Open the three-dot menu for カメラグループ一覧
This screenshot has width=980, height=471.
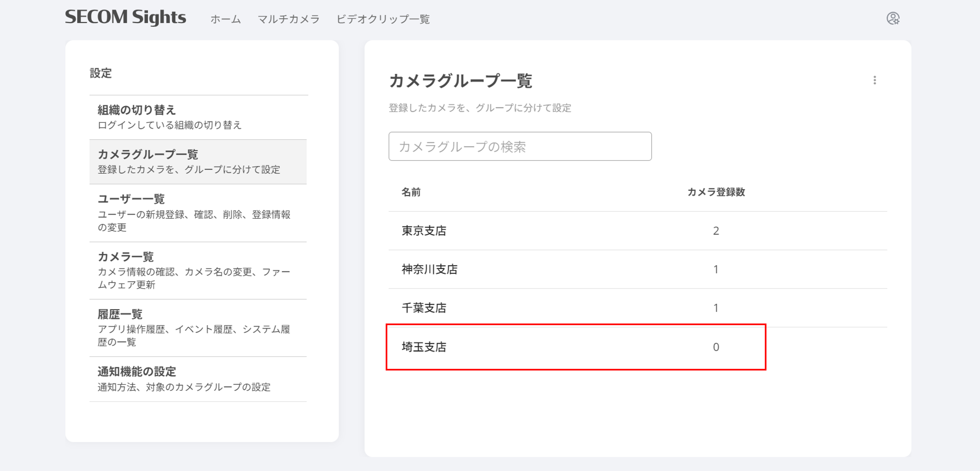(875, 80)
